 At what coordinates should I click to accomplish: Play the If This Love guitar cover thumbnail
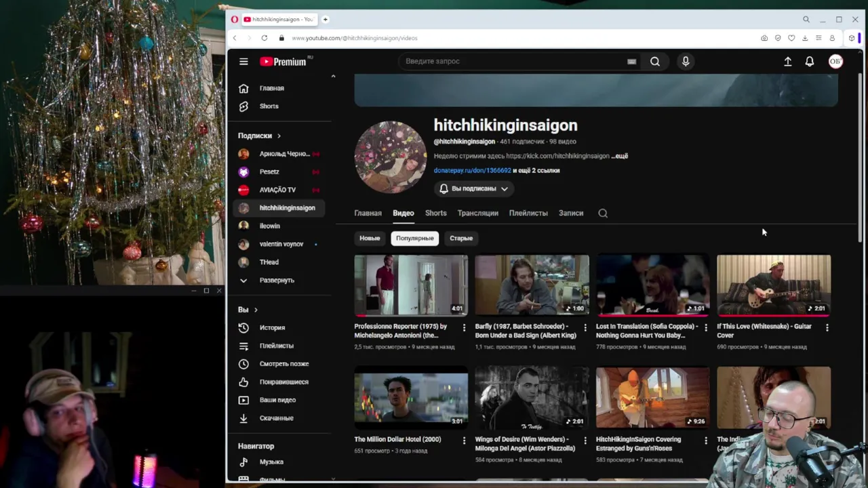point(774,285)
